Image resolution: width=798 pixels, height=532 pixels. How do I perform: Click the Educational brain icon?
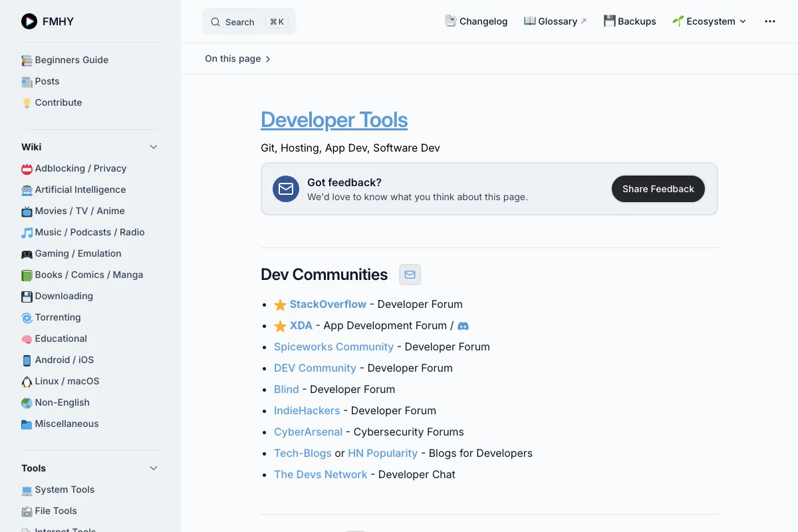click(x=27, y=339)
